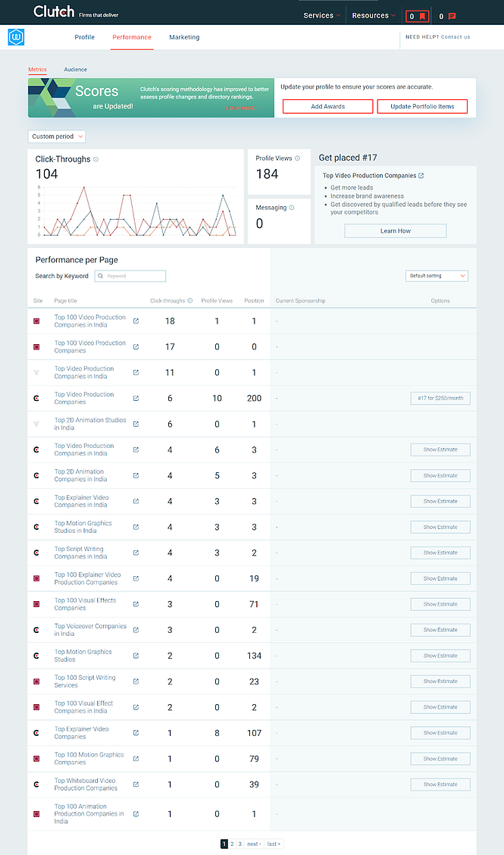Jump to the last page link
504x855 pixels.
[274, 844]
